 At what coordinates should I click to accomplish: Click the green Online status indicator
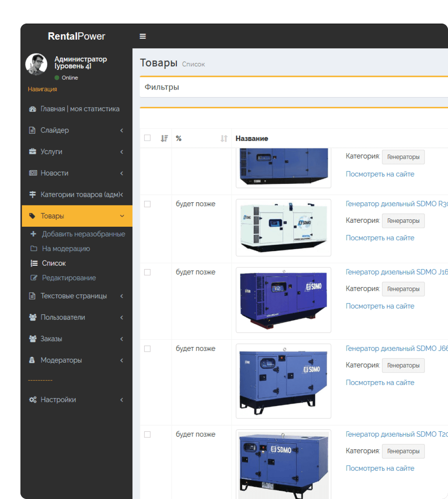[57, 78]
